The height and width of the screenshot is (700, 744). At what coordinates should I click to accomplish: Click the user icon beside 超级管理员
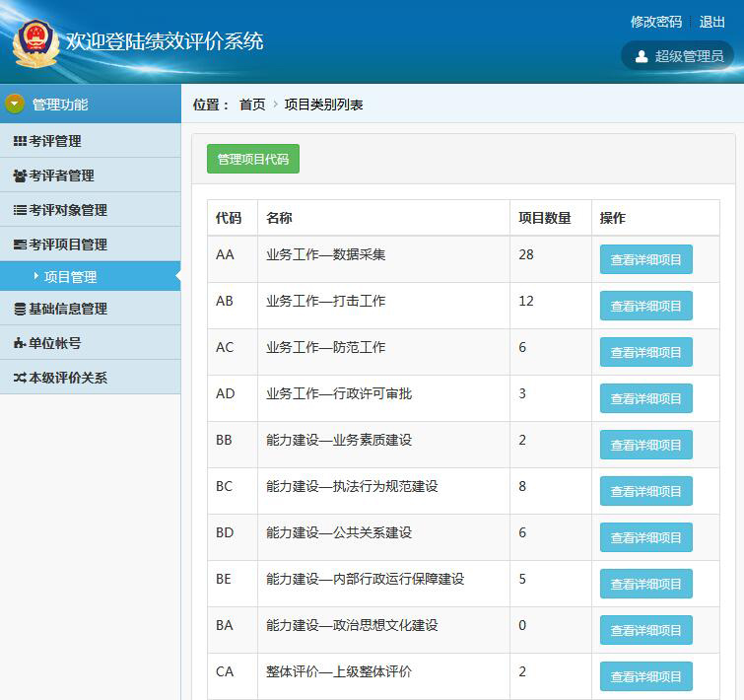point(642,56)
